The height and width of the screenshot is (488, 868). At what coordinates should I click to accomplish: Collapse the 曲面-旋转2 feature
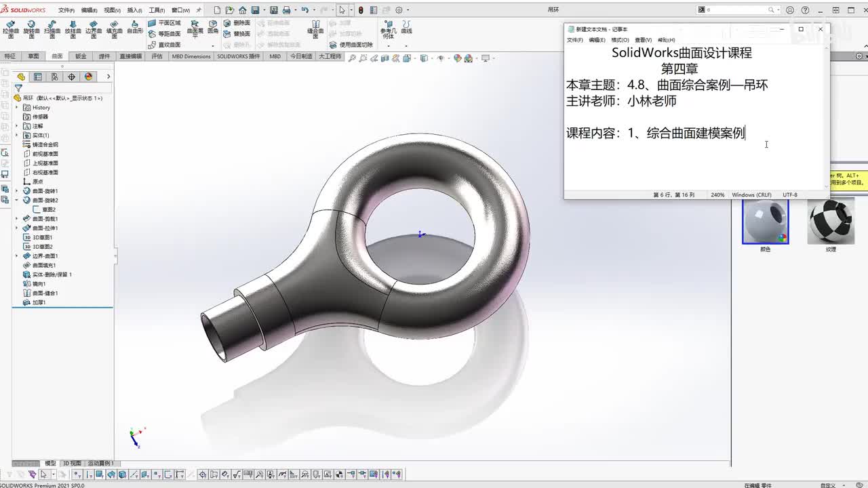coord(17,201)
